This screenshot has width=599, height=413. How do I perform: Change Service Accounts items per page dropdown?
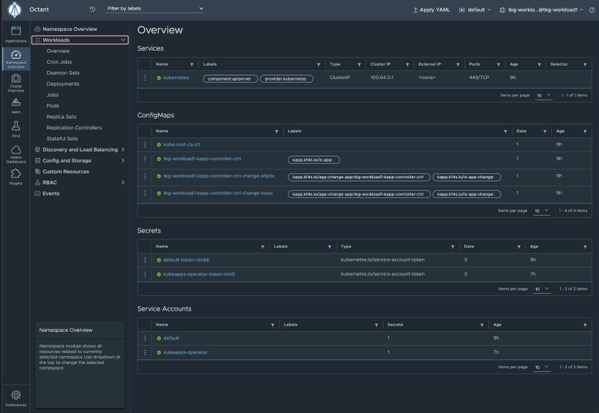click(542, 367)
